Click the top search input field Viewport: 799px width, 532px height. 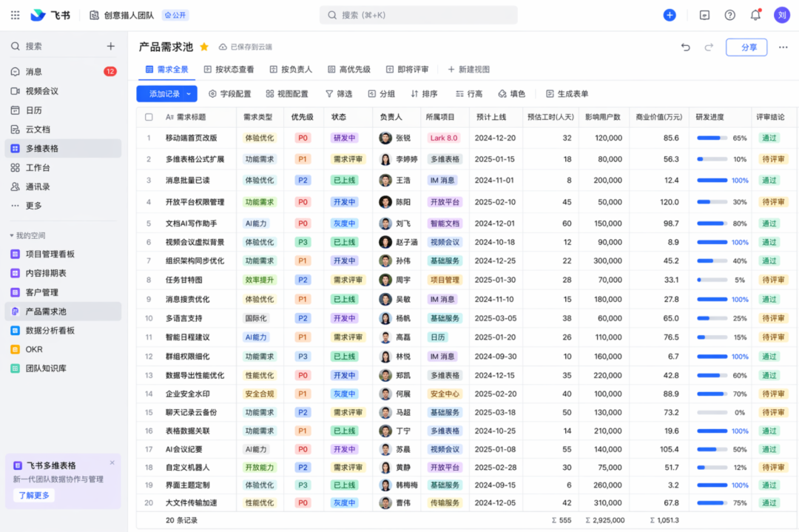click(418, 15)
